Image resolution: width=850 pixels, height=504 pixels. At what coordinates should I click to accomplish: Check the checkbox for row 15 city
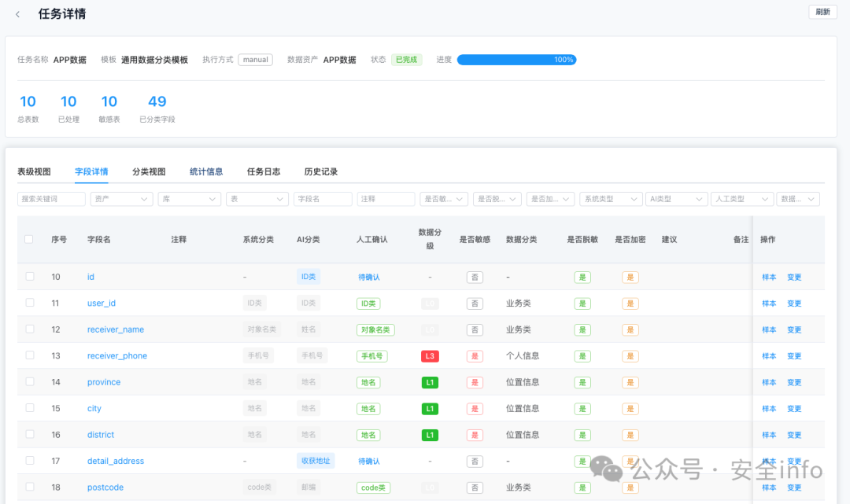pyautogui.click(x=30, y=408)
